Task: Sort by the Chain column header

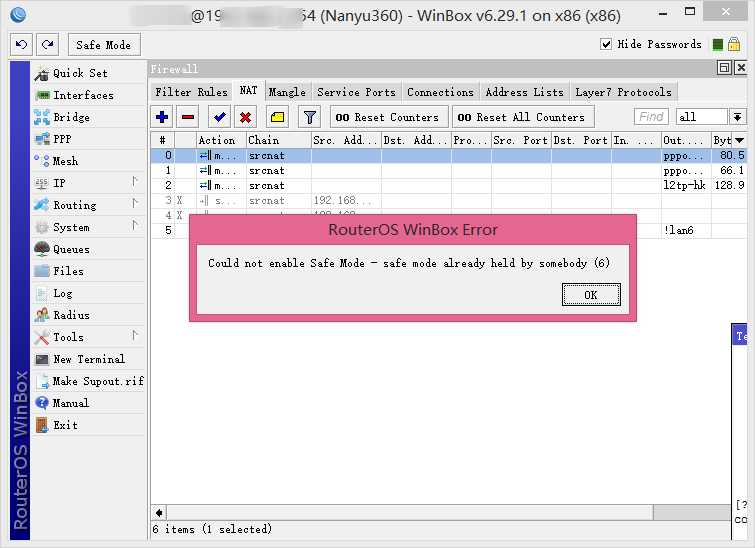Action: [x=279, y=140]
